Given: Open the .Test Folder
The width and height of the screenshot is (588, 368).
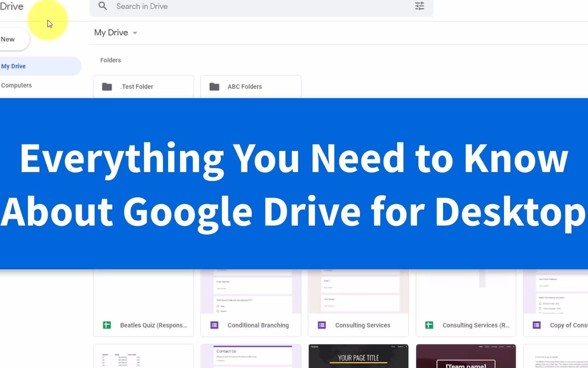Looking at the screenshot, I should point(143,87).
